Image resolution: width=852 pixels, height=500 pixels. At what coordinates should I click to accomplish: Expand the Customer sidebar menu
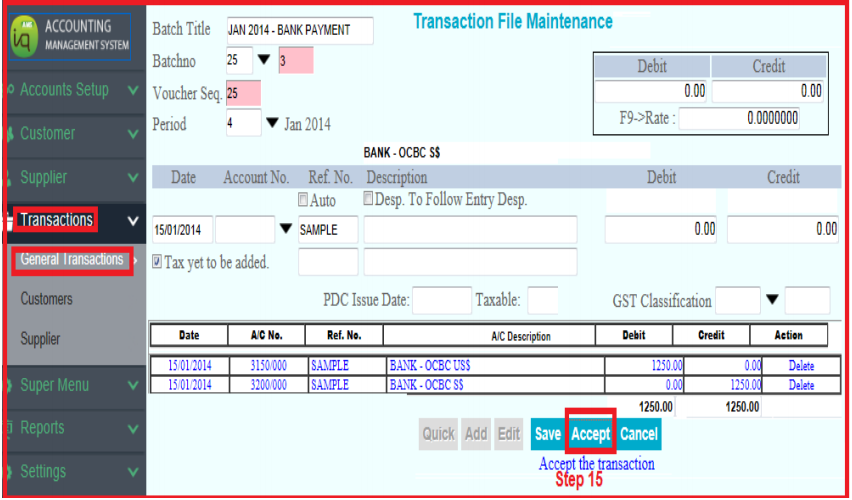click(72, 133)
